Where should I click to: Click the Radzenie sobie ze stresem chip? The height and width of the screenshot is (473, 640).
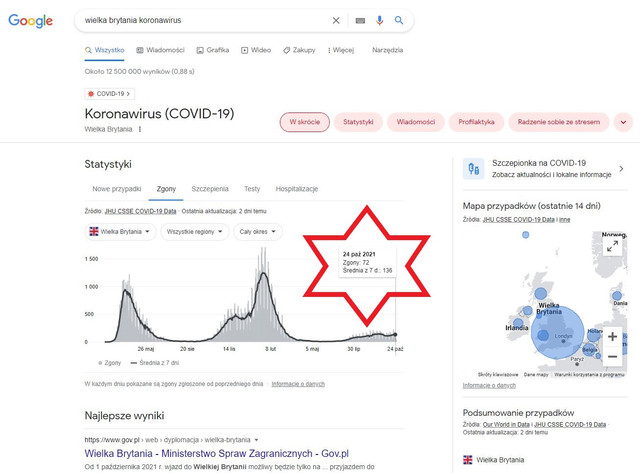[x=559, y=122]
